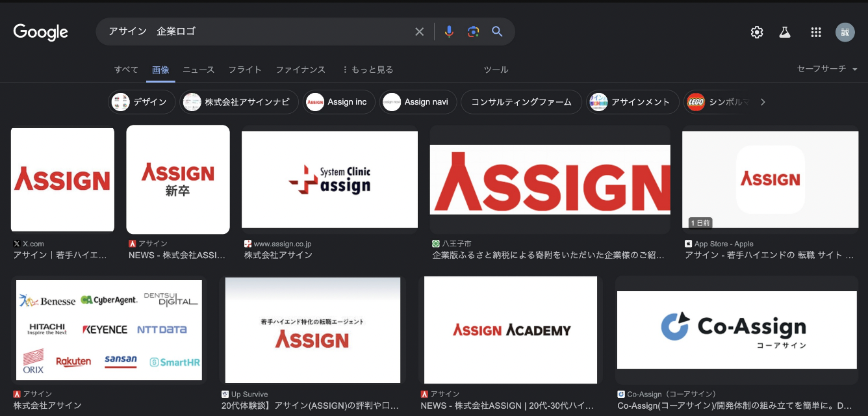The height and width of the screenshot is (416, 868).
Task: Open Search Labs flask icon
Action: point(785,32)
